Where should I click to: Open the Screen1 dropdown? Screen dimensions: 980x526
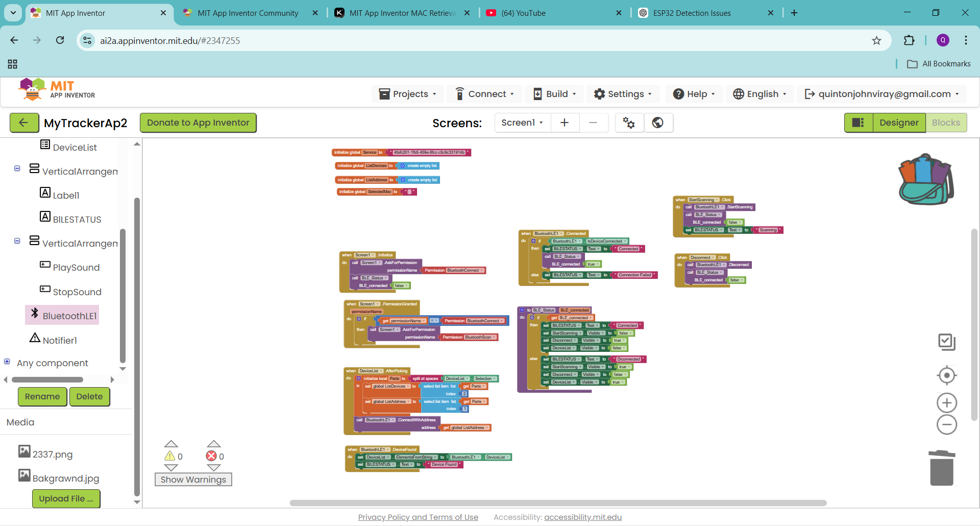pyautogui.click(x=522, y=123)
